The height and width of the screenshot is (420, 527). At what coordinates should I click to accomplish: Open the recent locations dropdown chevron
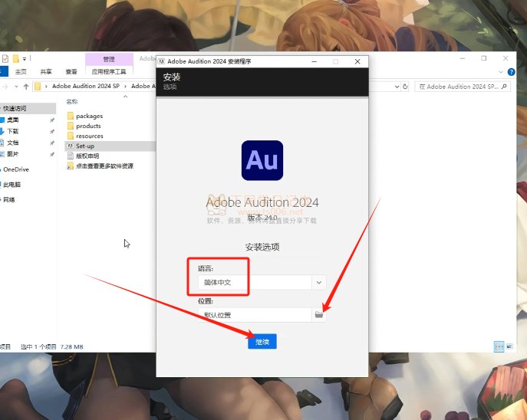16,87
